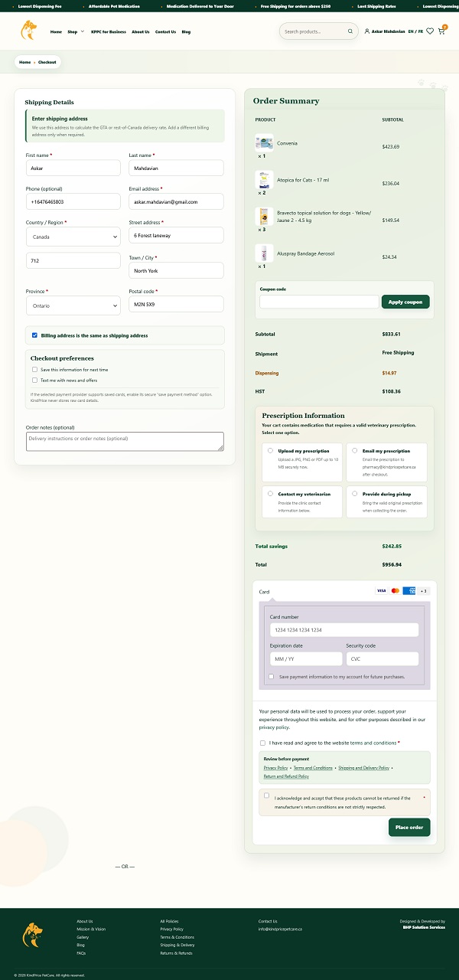459x980 pixels.
Task: Agree to website terms and conditions checkbox
Action: [262, 743]
